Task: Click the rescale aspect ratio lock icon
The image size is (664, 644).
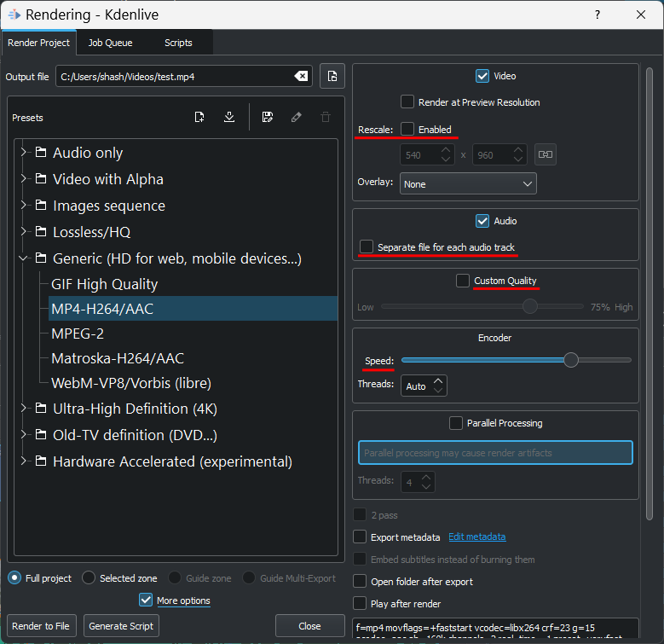Action: pos(545,154)
